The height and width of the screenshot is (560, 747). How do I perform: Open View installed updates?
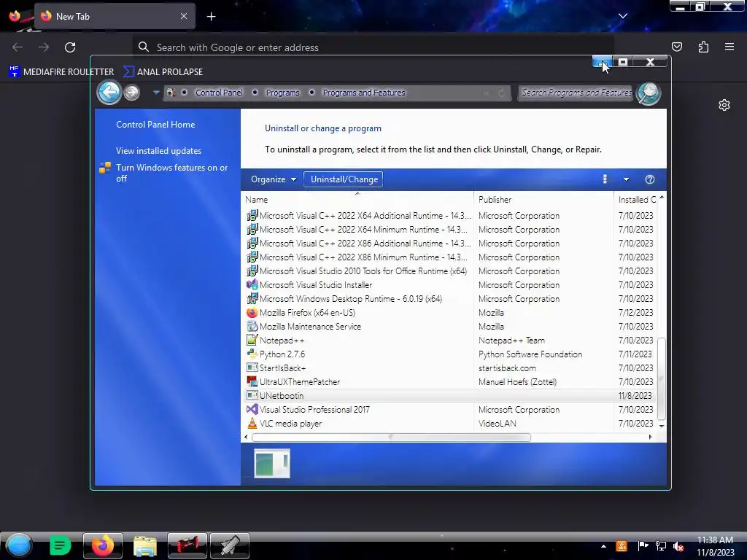158,150
